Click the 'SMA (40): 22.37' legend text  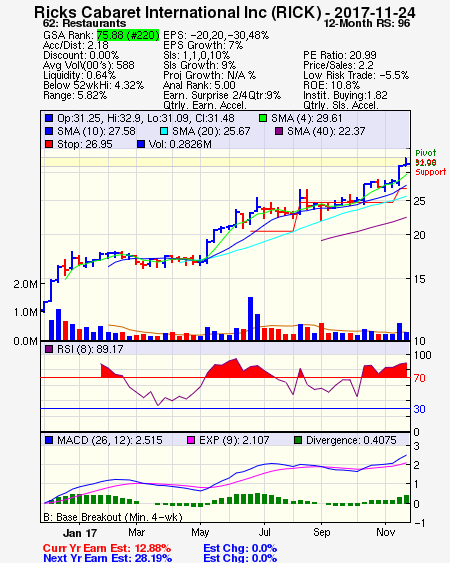tap(326, 131)
